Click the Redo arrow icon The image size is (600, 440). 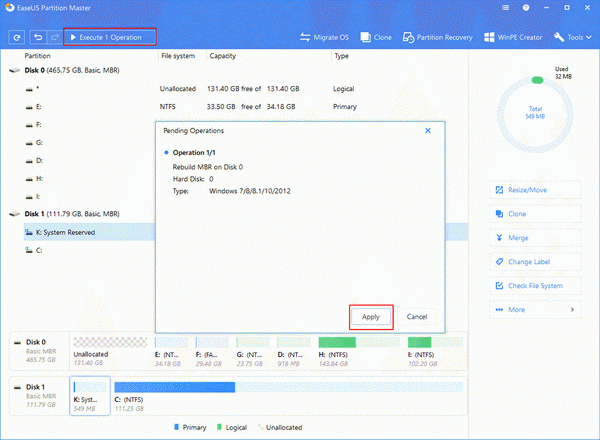coord(52,37)
